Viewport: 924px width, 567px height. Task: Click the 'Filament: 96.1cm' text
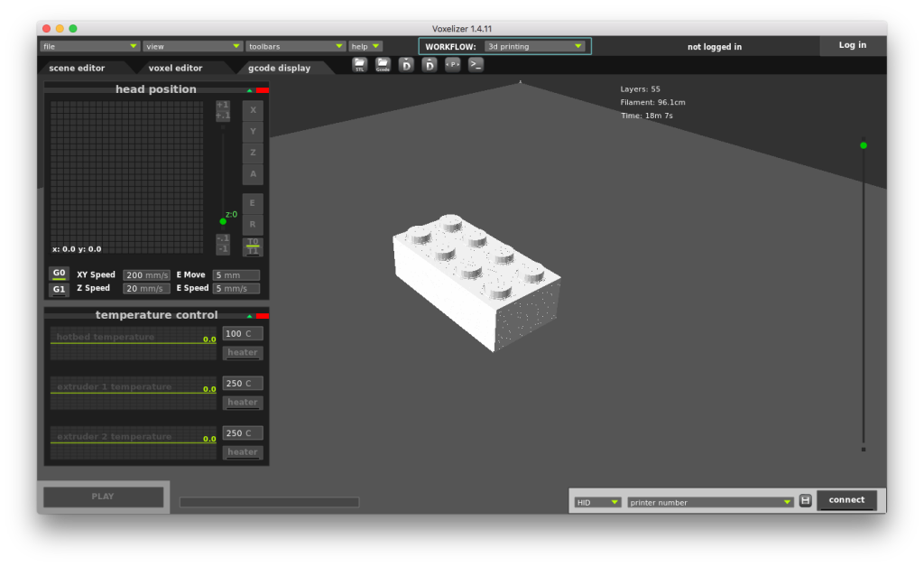[652, 103]
